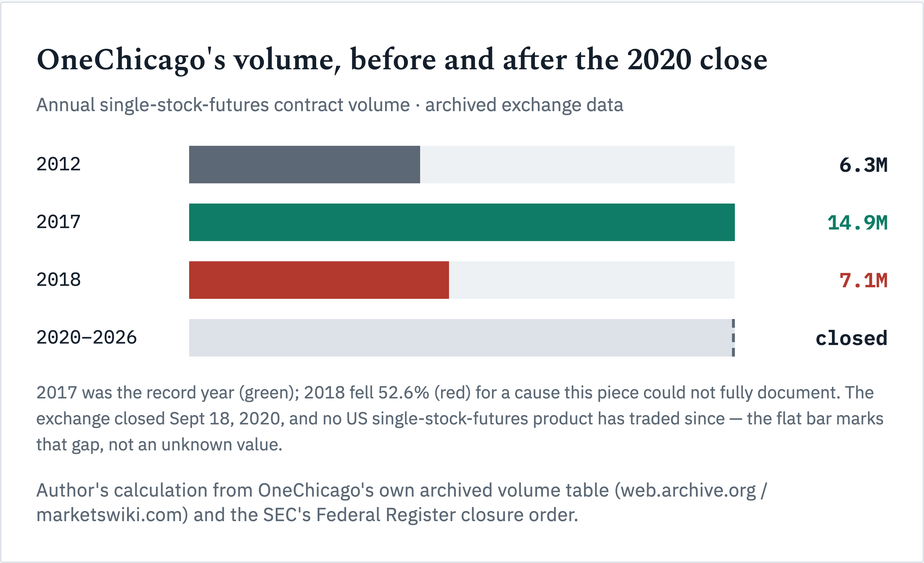Click the red 2018 volume bar
This screenshot has height=563, width=924.
pos(319,280)
